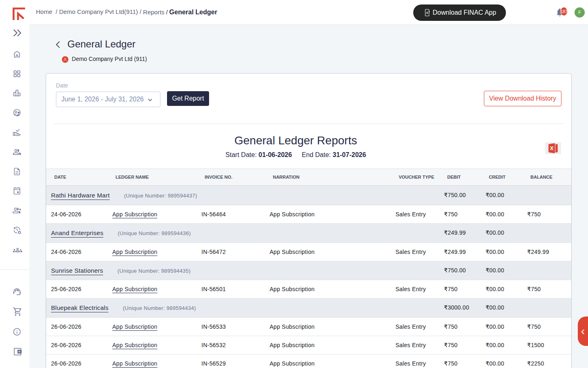
Task: Open the people group icon in sidebar
Action: pos(17,152)
